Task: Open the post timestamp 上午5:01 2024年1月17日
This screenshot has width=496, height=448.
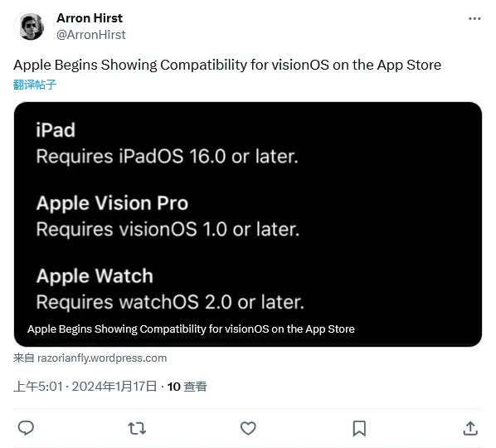Action: 85,387
